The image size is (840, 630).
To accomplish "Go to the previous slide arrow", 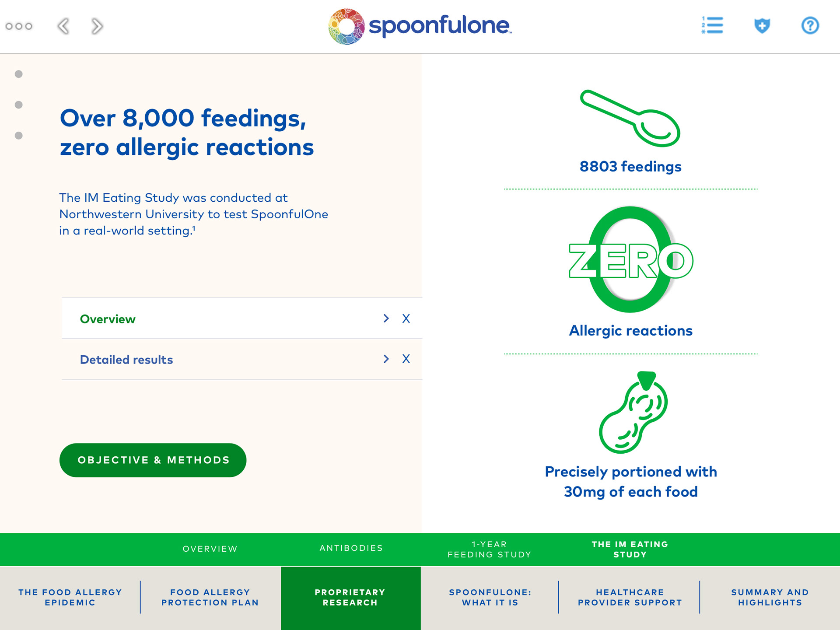I will pyautogui.click(x=64, y=26).
